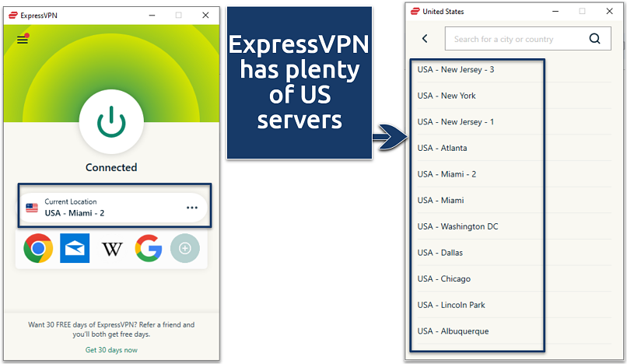Screen dimensions: 627x364
Task: Connect to USA - Washington DC
Action: pyautogui.click(x=457, y=226)
